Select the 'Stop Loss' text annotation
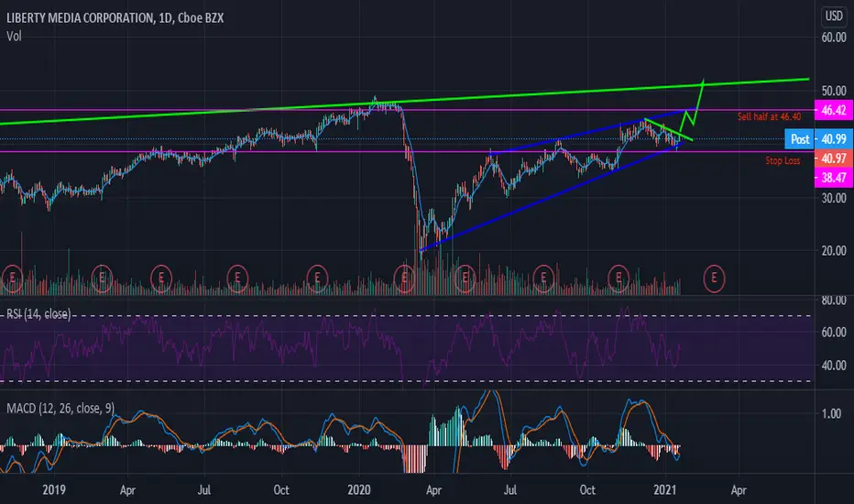This screenshot has height=504, width=854. pos(783,160)
